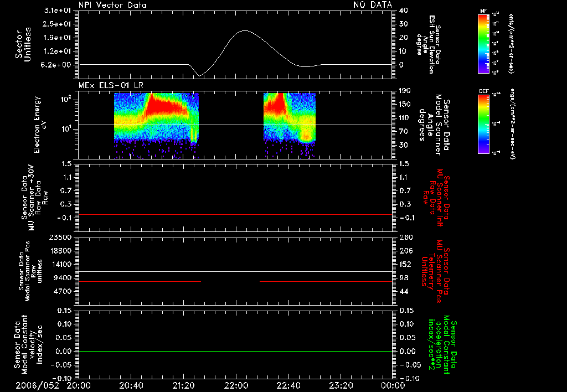Screen dimensions: 567x392
Task: Click the 'NO DATA' label
Action: tap(373, 5)
